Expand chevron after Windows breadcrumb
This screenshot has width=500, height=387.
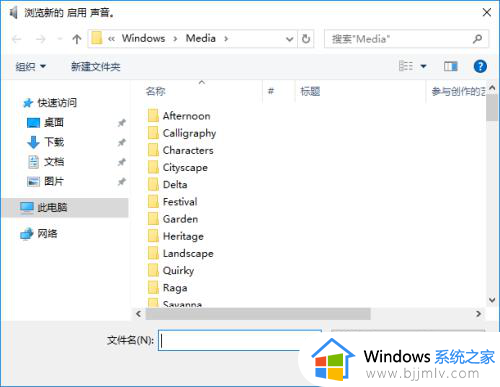click(x=175, y=39)
